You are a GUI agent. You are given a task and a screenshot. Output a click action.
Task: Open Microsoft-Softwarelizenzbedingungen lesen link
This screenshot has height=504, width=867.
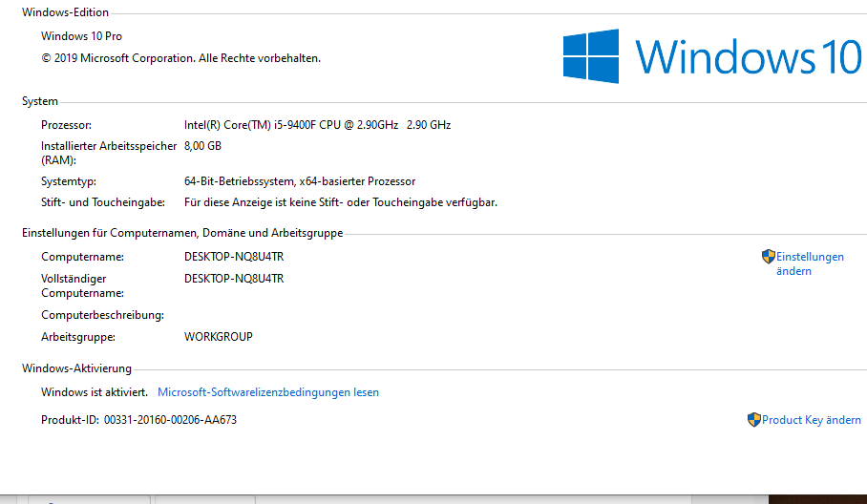(268, 391)
